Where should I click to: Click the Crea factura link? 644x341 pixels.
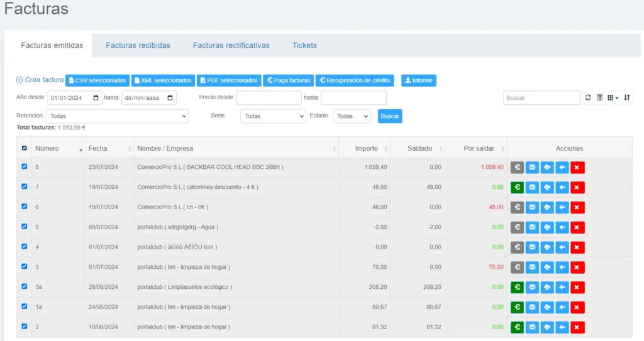click(x=40, y=80)
